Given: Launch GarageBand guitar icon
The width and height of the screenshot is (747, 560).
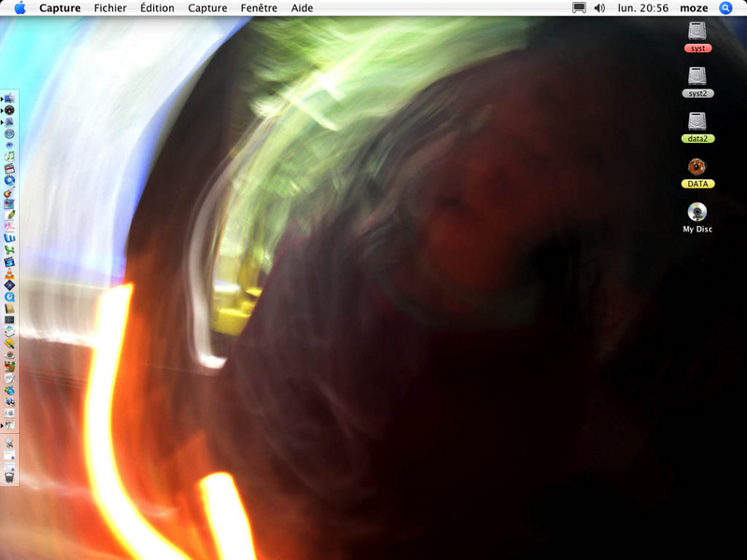Looking at the screenshot, I should click(9, 192).
